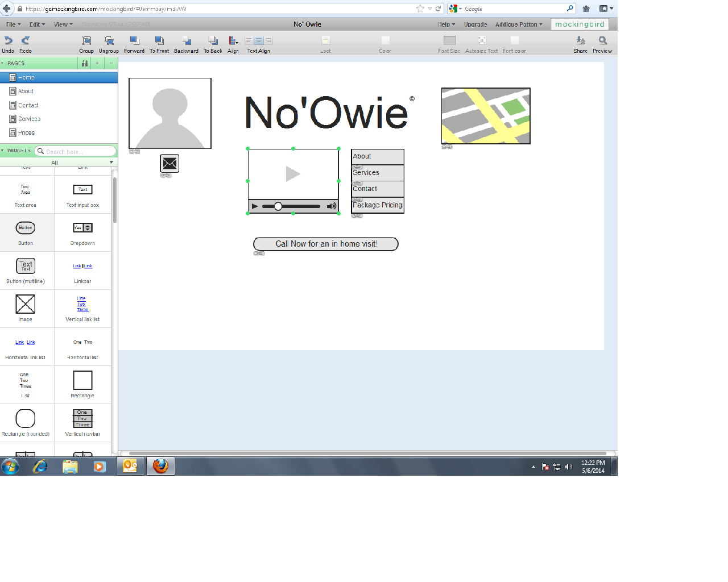Viewport: 728px width, 582px height.
Task: Open the View menu
Action: [x=63, y=24]
